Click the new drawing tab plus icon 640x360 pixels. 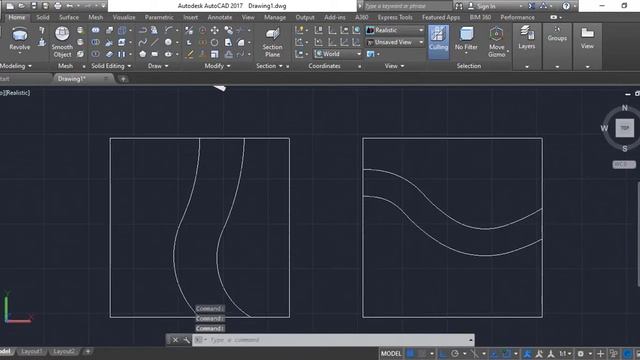coord(123,79)
